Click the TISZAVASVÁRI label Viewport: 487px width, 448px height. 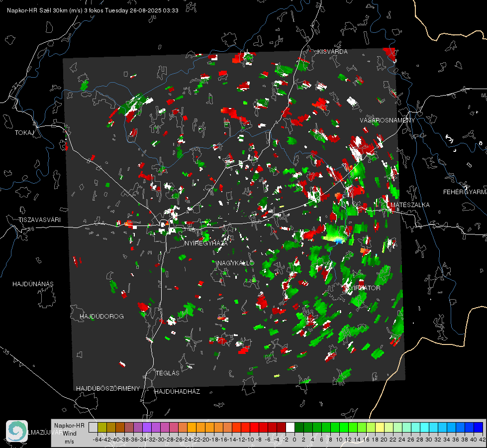tap(39, 220)
